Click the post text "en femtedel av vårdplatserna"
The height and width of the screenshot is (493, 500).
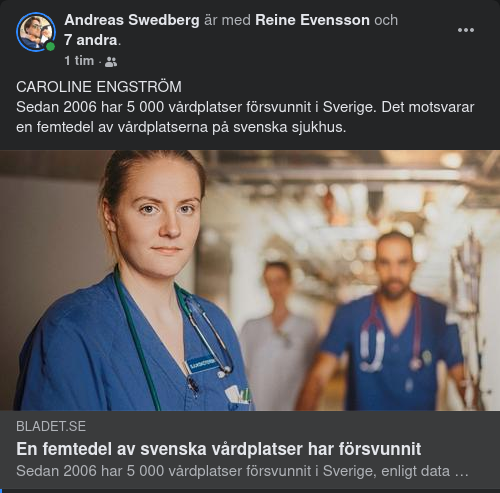pos(112,127)
